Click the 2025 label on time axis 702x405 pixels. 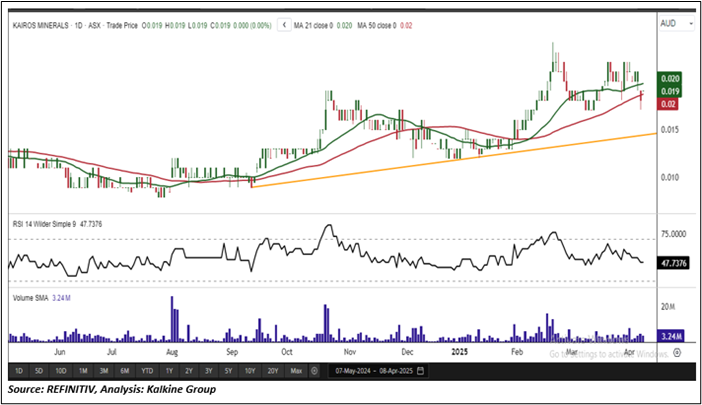(x=459, y=352)
